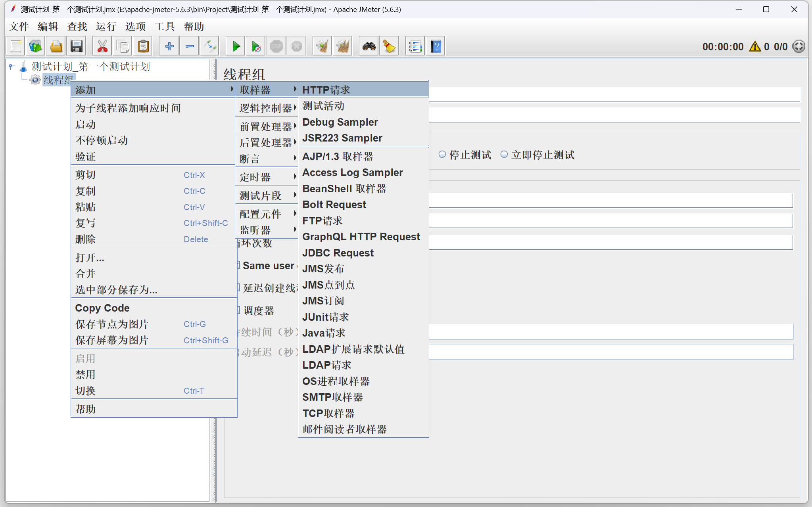Expand the 配置元件 submenu
Screen dimensions: 812x507
click(x=268, y=214)
